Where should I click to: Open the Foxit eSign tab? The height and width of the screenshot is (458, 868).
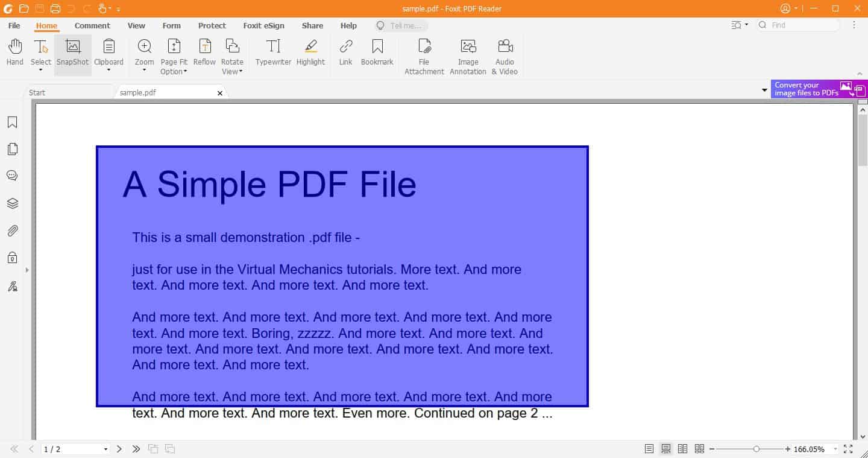(x=263, y=25)
